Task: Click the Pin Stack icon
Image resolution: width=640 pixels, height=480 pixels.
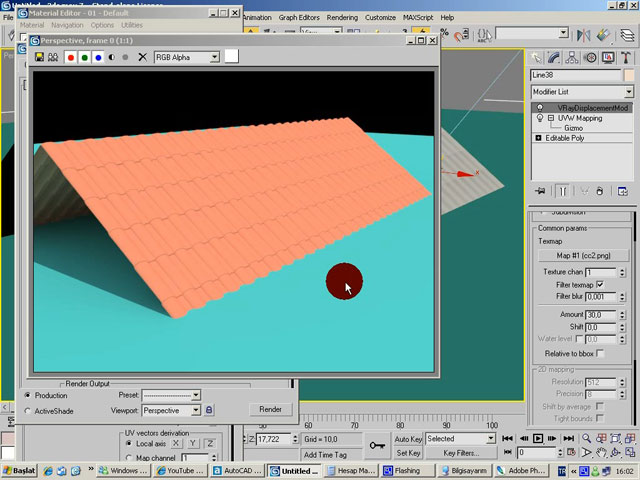Action: pos(540,190)
